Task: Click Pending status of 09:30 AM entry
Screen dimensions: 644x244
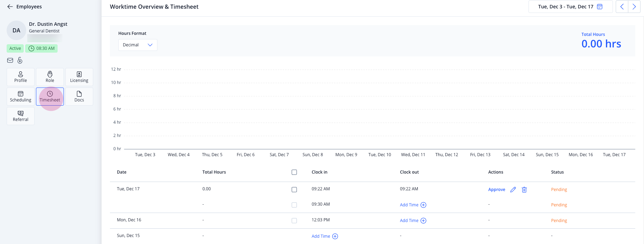Action: 559,205
